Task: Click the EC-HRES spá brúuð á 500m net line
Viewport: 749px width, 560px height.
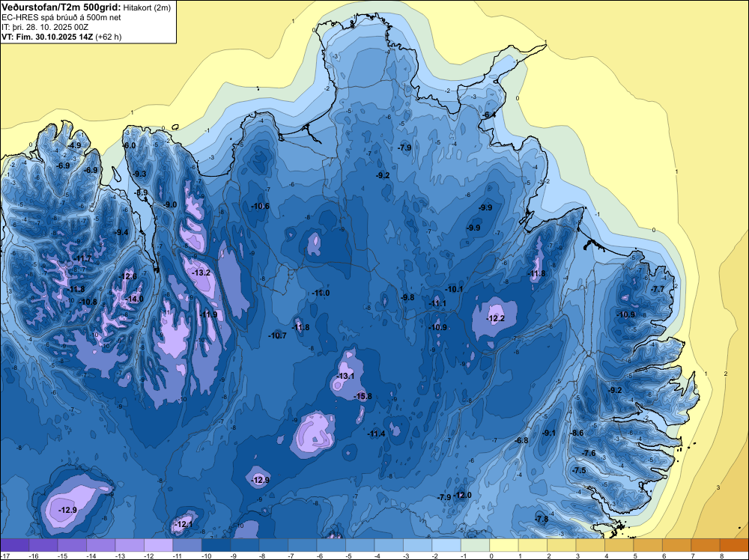Action: (x=61, y=17)
